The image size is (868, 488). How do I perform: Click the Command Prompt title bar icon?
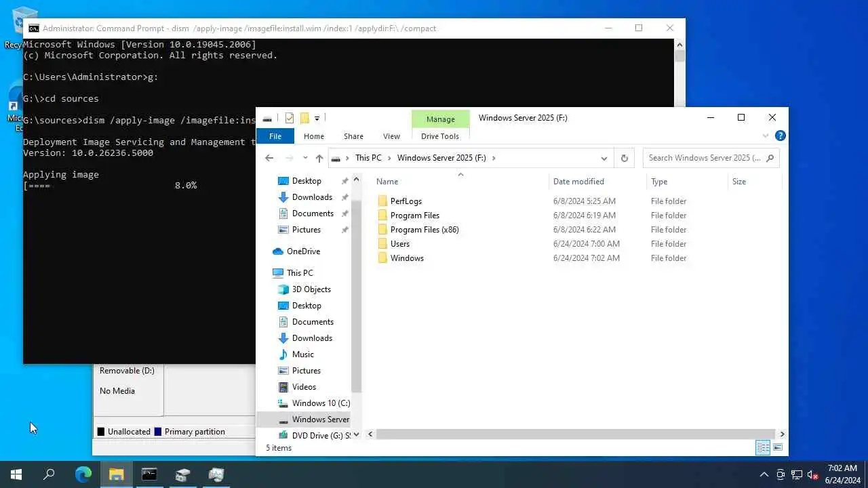point(33,28)
